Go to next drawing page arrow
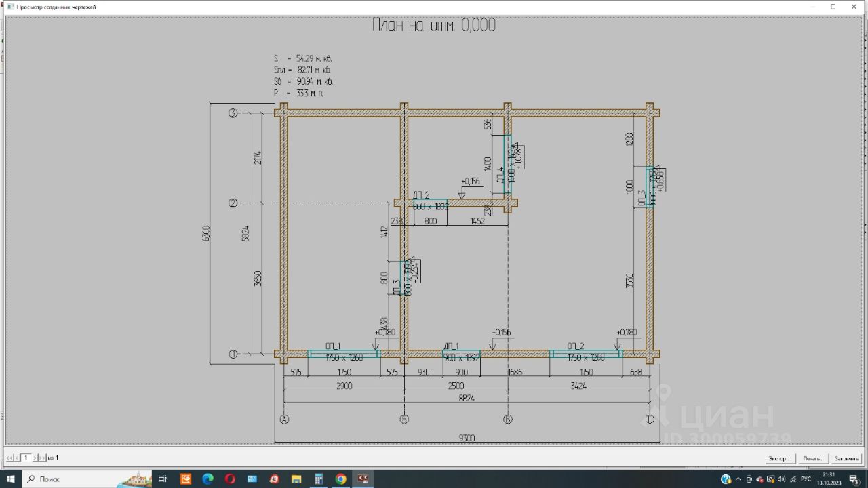 point(36,458)
